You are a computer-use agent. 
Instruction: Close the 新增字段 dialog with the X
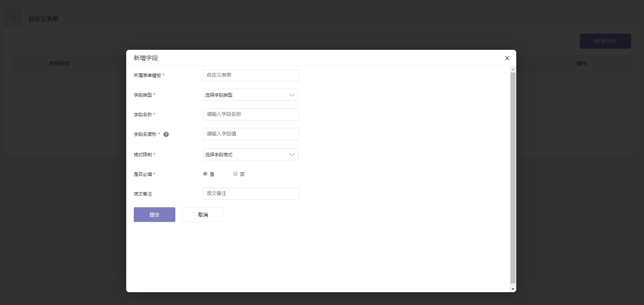(x=507, y=58)
